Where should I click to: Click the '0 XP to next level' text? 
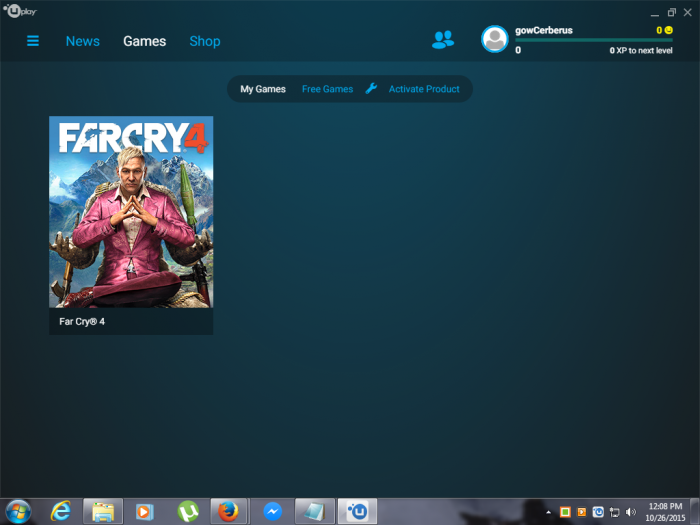click(x=641, y=50)
